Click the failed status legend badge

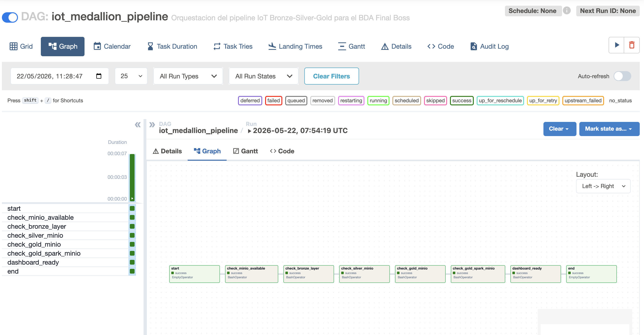coord(274,101)
